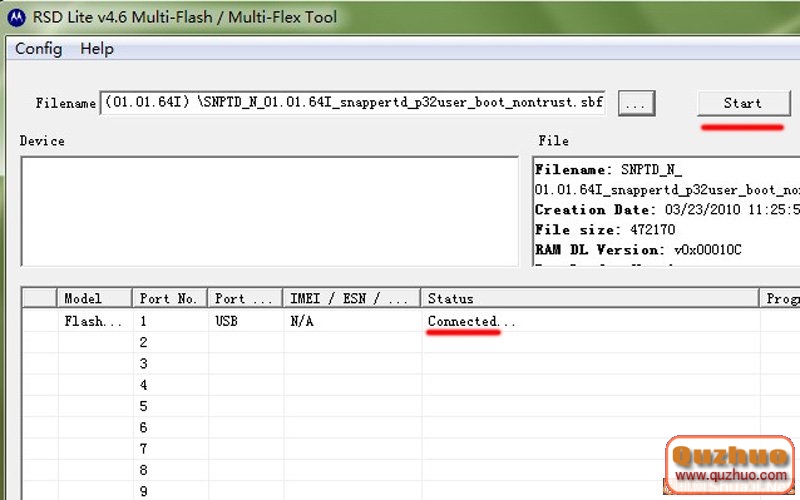
Task: Click the Status column header
Action: pos(590,298)
